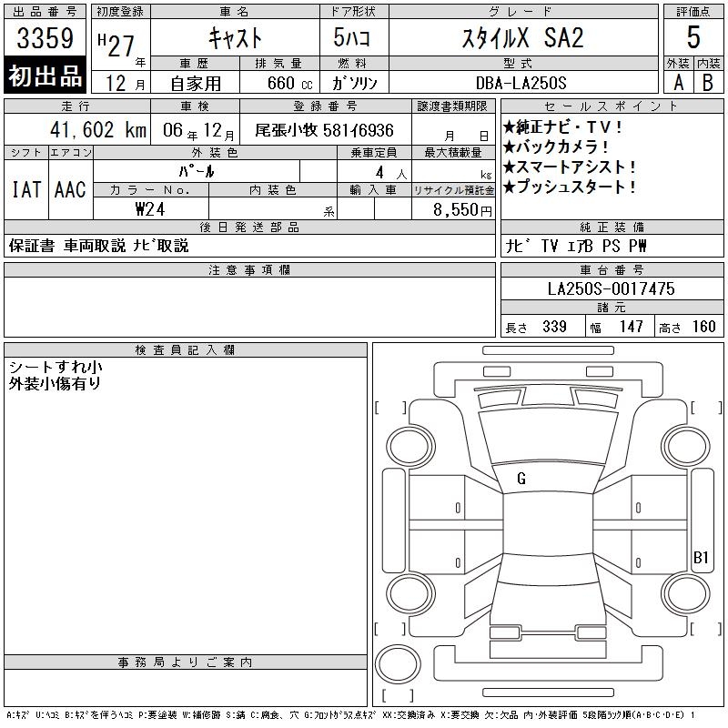This screenshot has height=728, width=728.
Task: Click the 事務局よりご案内 header
Action: click(186, 662)
